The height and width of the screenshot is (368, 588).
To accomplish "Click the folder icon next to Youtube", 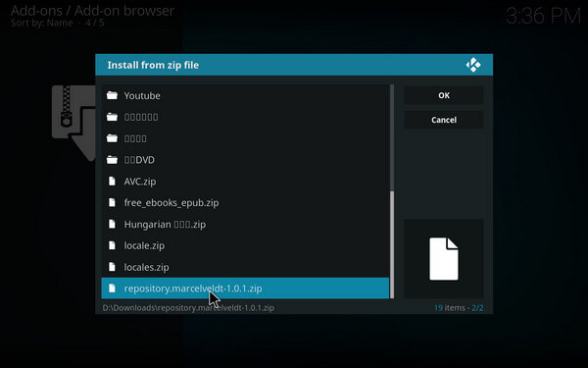I will pos(112,95).
